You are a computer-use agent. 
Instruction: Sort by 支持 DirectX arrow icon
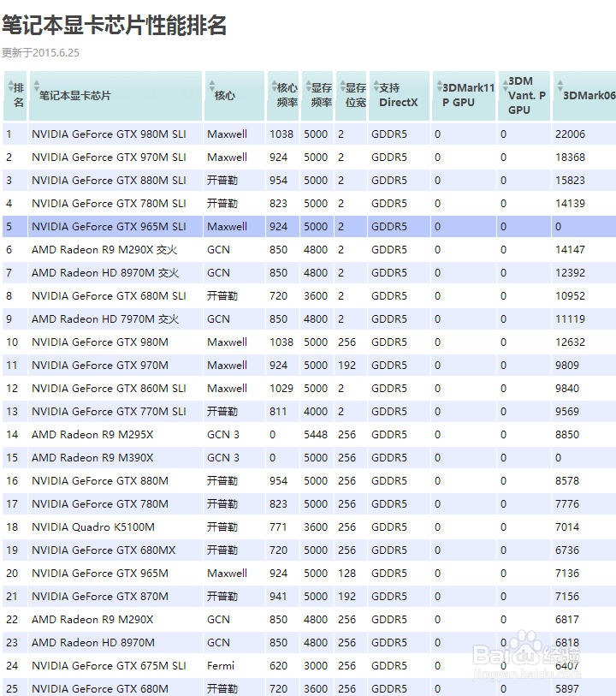376,86
